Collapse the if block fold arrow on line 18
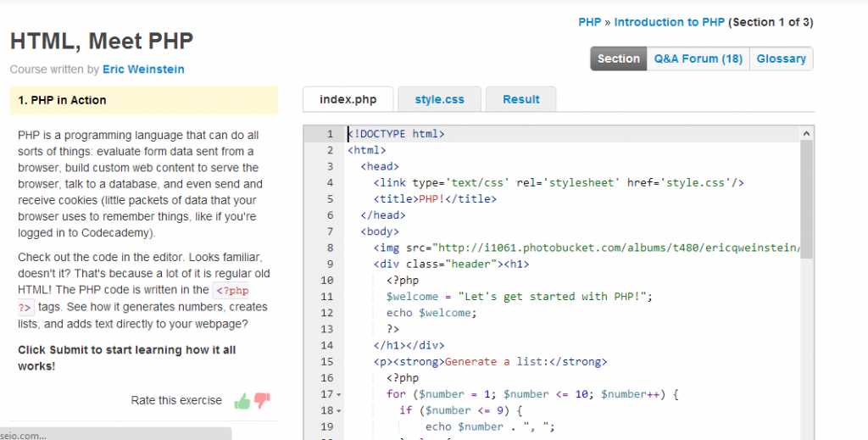The image size is (868, 440). tap(339, 410)
